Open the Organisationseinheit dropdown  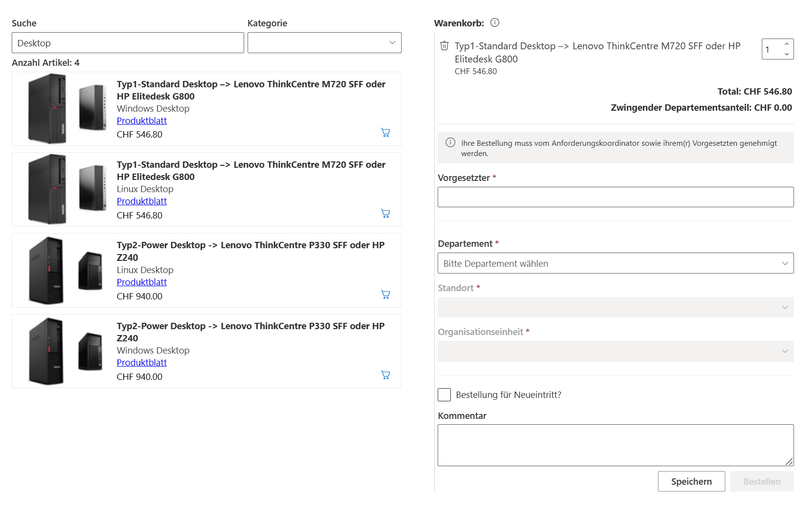tap(616, 352)
